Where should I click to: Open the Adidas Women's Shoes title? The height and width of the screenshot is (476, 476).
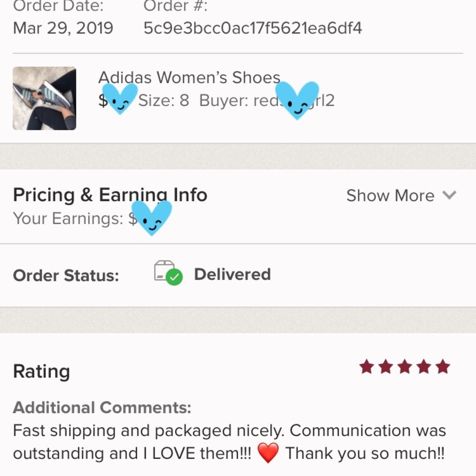tap(189, 78)
